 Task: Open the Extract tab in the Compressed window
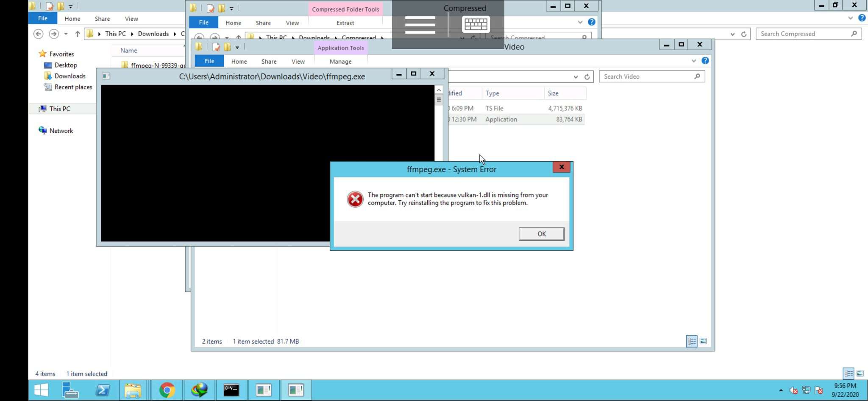click(x=345, y=23)
